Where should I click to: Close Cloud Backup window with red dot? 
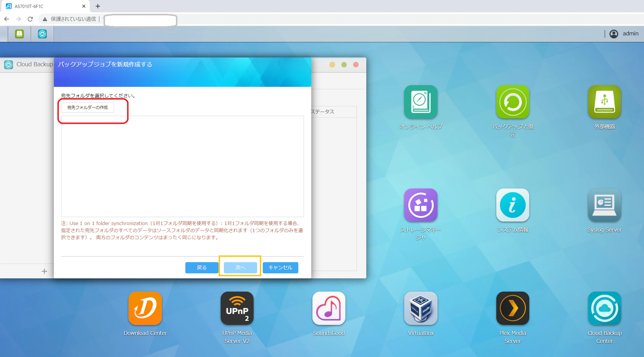pyautogui.click(x=356, y=65)
